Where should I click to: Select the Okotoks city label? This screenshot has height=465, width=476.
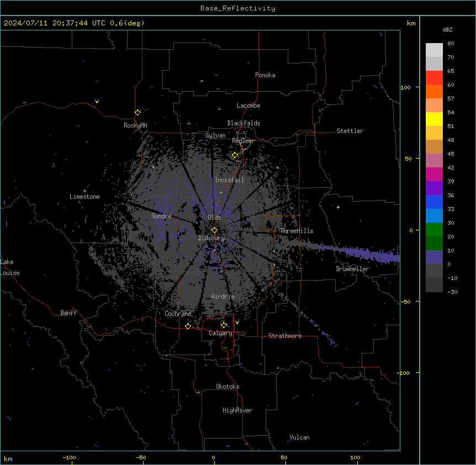click(x=228, y=387)
